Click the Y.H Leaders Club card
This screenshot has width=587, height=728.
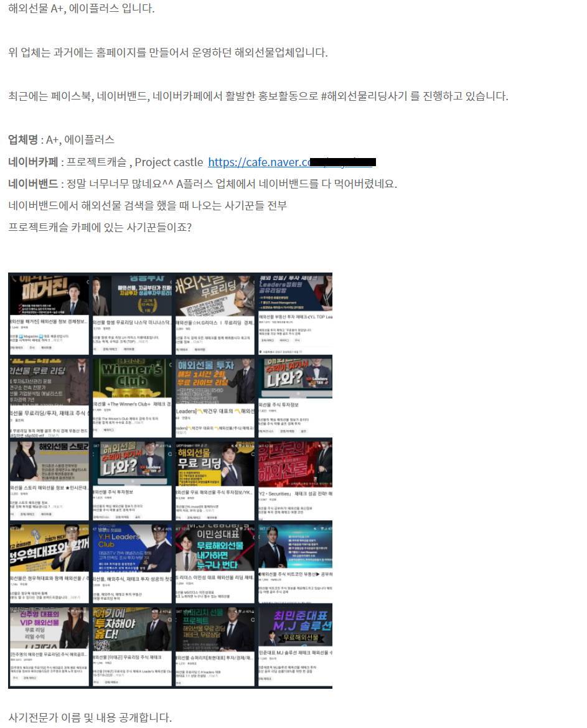click(x=132, y=546)
